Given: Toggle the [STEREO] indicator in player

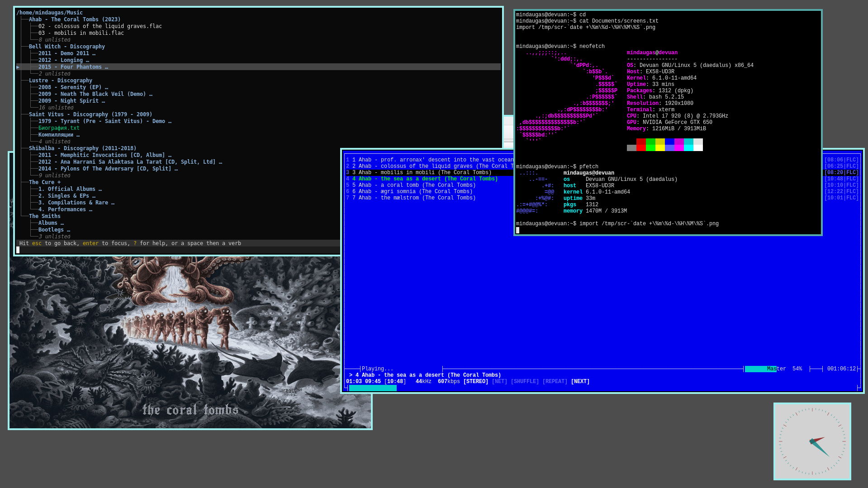Looking at the screenshot, I should (476, 382).
